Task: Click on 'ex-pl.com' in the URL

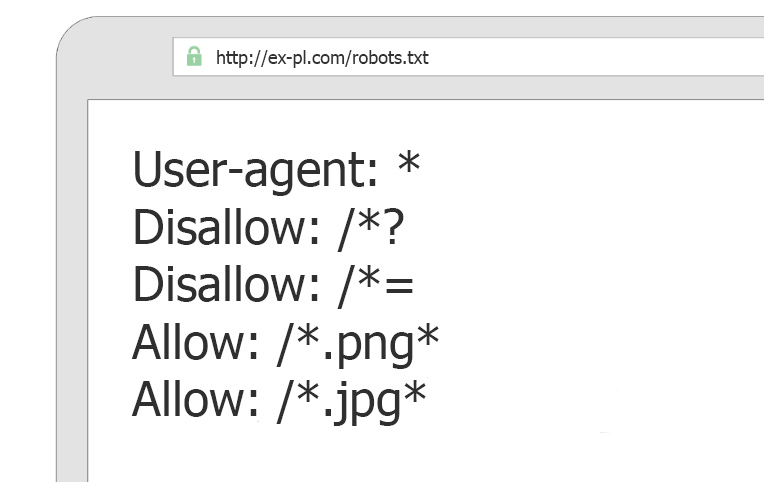Action: pos(307,58)
